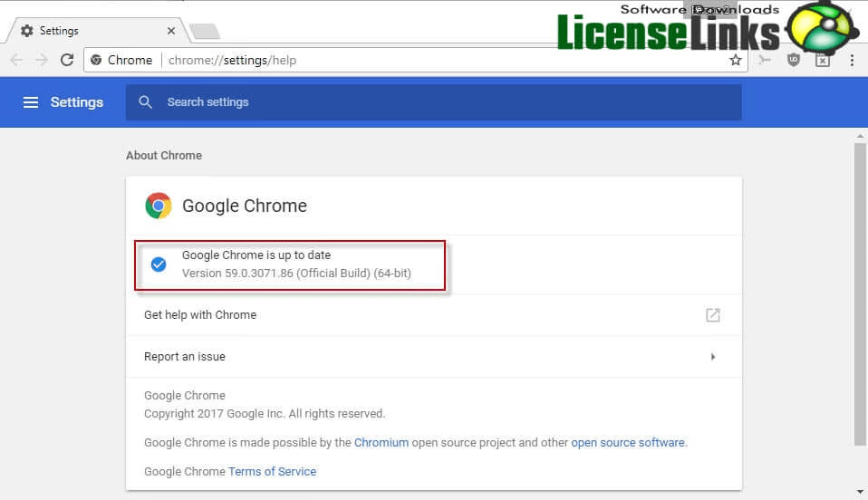Bookmark this page with the star icon
Image resolution: width=868 pixels, height=500 pixels.
coord(735,60)
